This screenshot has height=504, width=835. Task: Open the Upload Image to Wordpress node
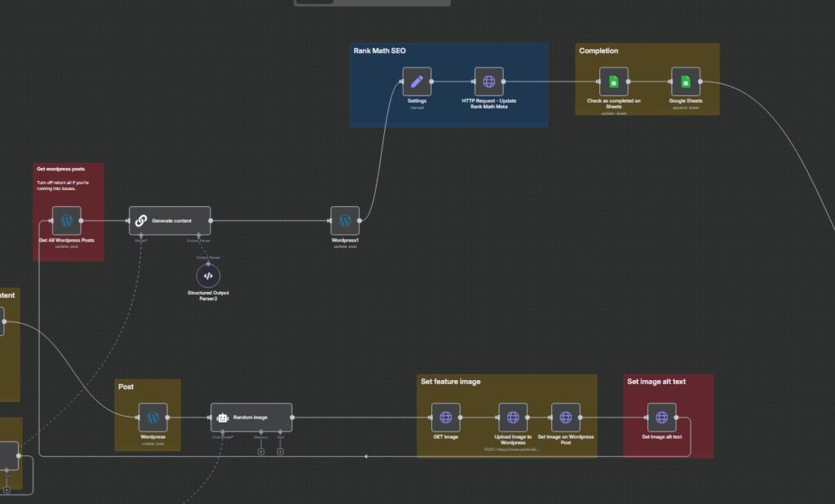pos(513,418)
